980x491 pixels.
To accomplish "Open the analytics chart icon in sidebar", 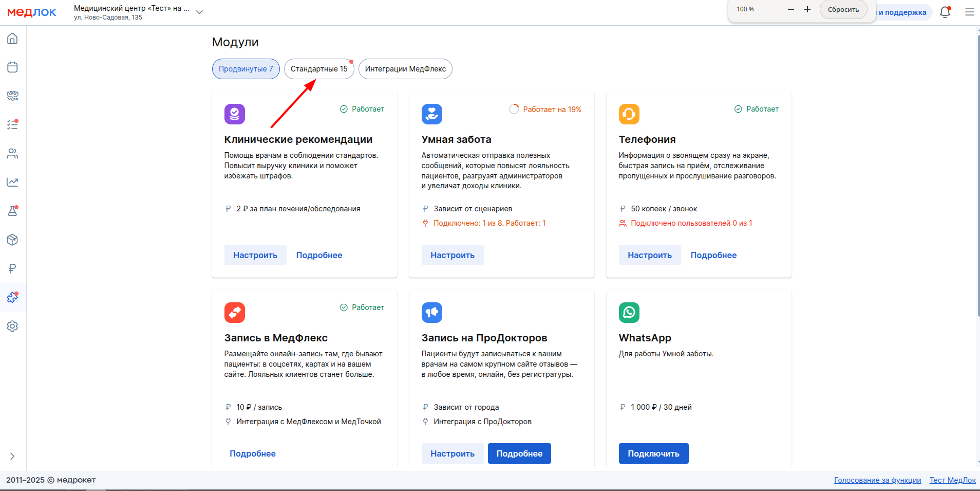I will tap(12, 182).
